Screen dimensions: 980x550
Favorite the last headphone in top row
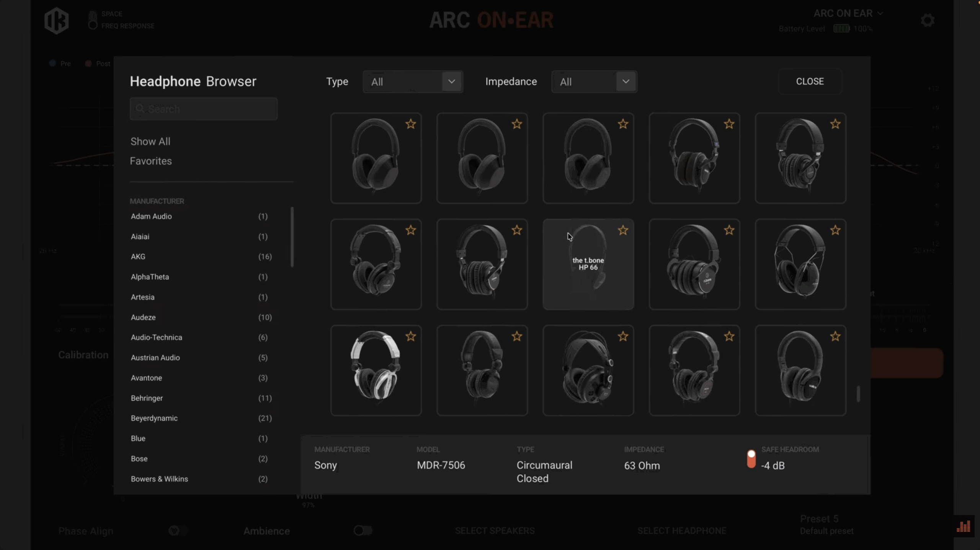click(x=835, y=124)
